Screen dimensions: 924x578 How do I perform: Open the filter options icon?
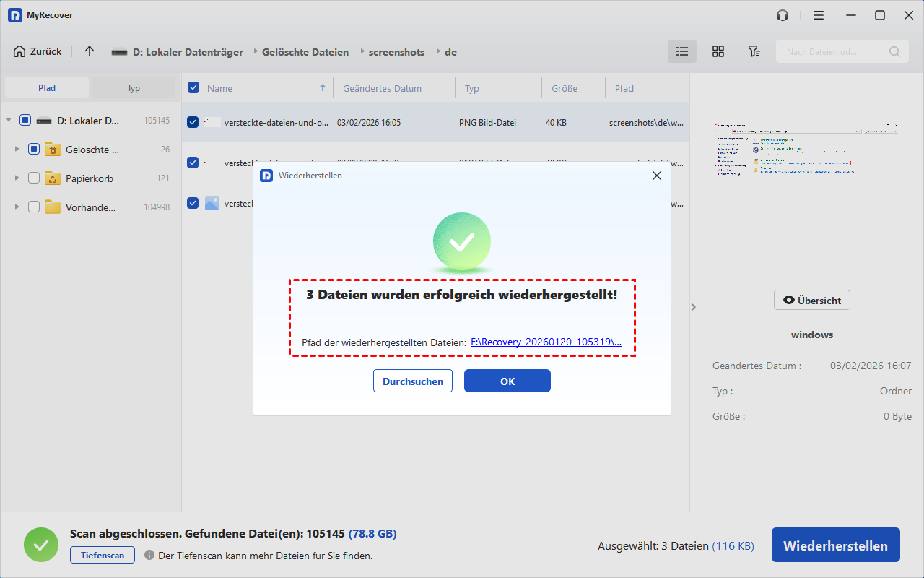click(754, 51)
